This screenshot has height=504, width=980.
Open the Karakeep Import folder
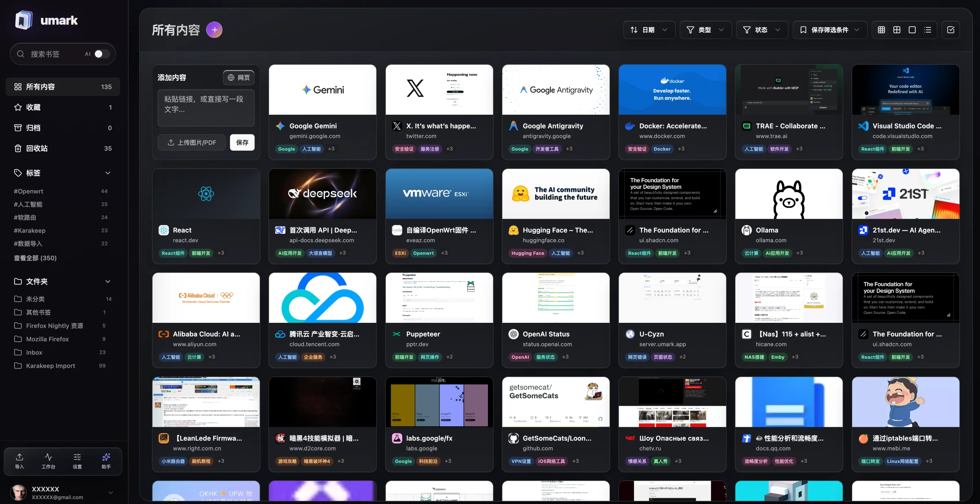[63, 366]
